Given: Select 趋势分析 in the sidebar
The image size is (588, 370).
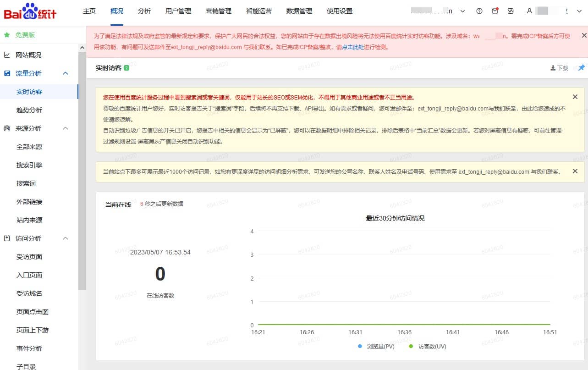Looking at the screenshot, I should tap(29, 110).
